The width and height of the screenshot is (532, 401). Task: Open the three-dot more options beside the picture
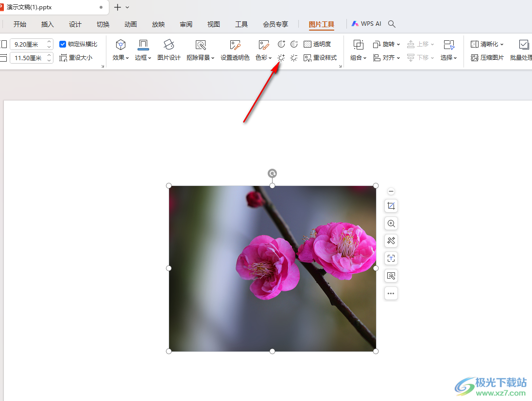391,294
